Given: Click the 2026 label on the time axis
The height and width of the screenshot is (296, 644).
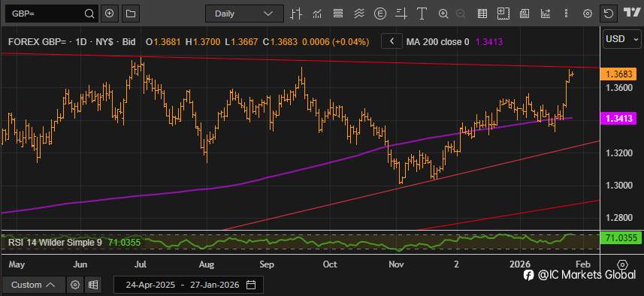Looking at the screenshot, I should [521, 264].
